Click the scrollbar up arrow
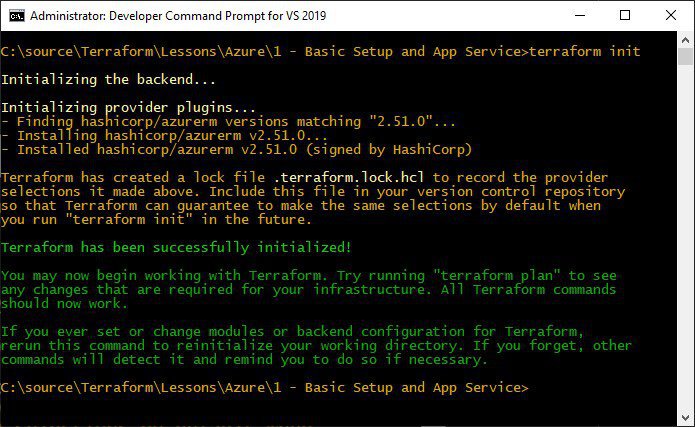 coord(685,40)
